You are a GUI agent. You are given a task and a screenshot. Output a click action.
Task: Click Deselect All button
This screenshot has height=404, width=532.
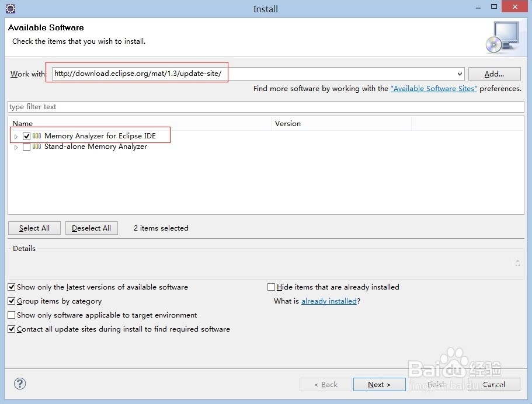coord(91,228)
